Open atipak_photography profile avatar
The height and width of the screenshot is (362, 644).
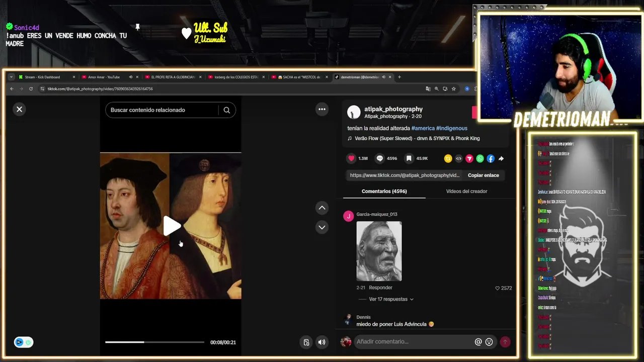[x=354, y=112]
